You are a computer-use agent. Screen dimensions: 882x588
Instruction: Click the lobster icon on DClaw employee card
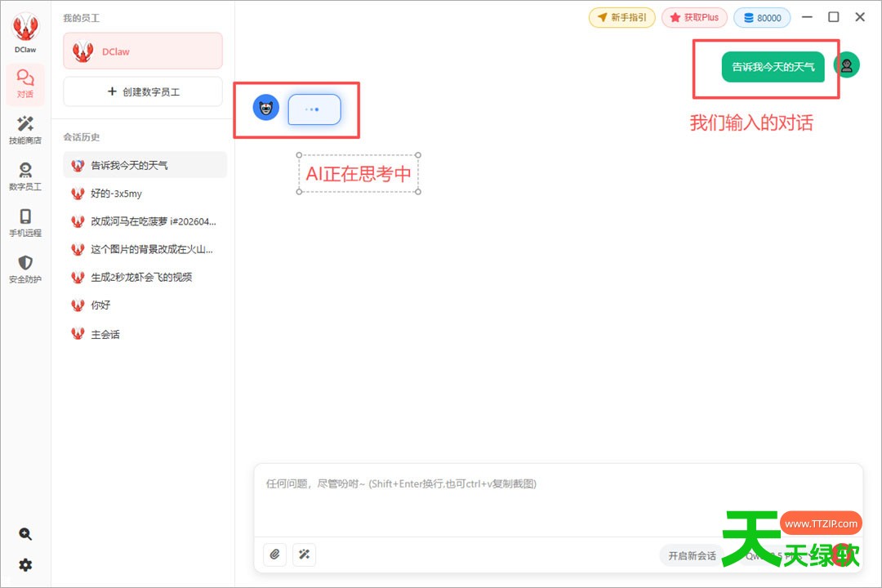tap(82, 51)
